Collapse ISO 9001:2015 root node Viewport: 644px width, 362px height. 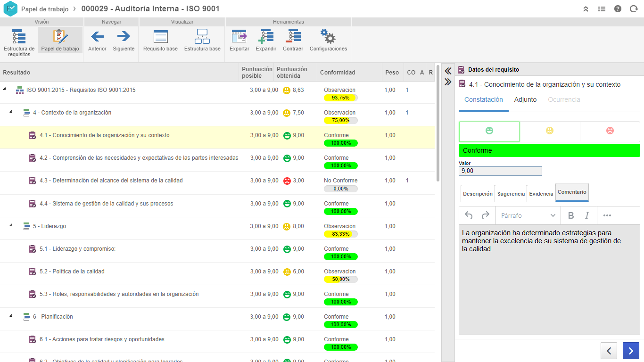[5, 89]
